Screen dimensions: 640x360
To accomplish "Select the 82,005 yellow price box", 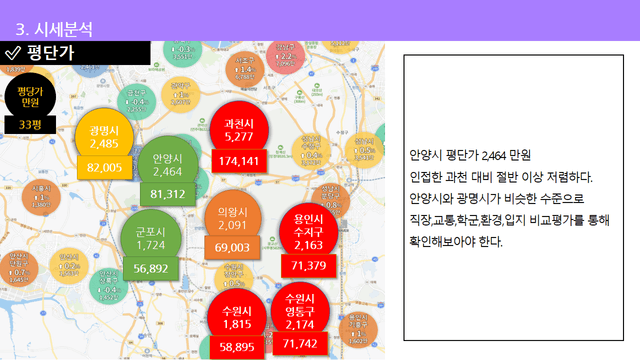I will point(104,167).
